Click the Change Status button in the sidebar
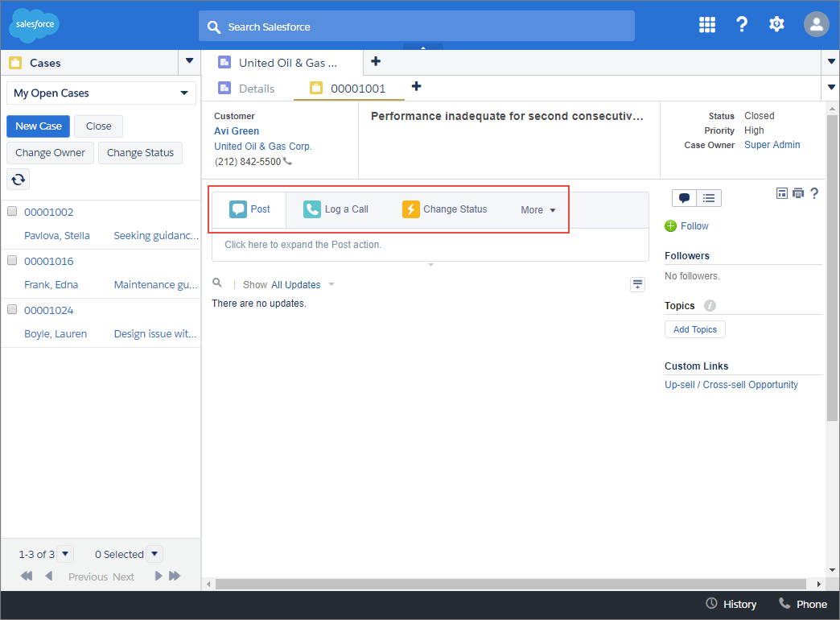The image size is (840, 620). (x=140, y=153)
